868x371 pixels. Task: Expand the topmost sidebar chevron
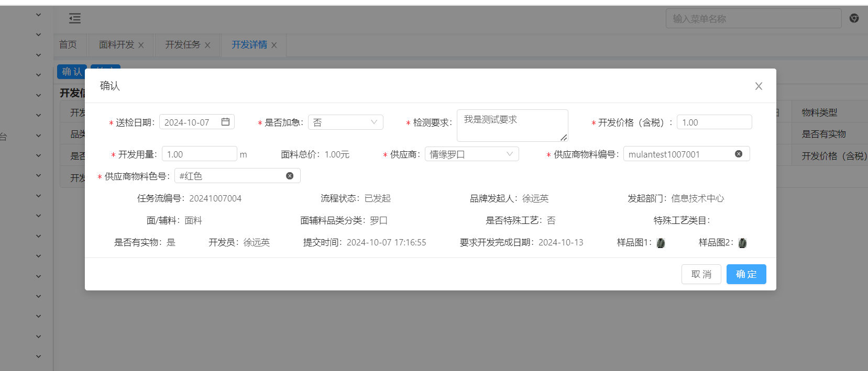click(x=38, y=15)
